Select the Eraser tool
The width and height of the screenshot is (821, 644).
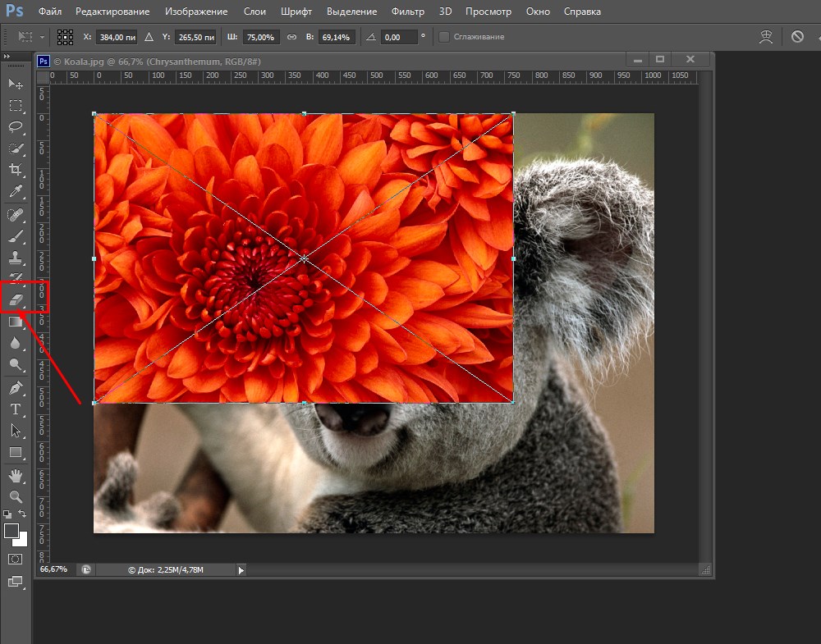[x=16, y=300]
